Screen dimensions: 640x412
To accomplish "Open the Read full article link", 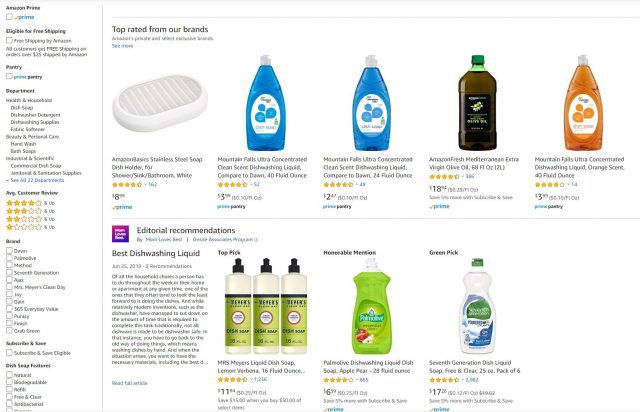I will tap(130, 383).
